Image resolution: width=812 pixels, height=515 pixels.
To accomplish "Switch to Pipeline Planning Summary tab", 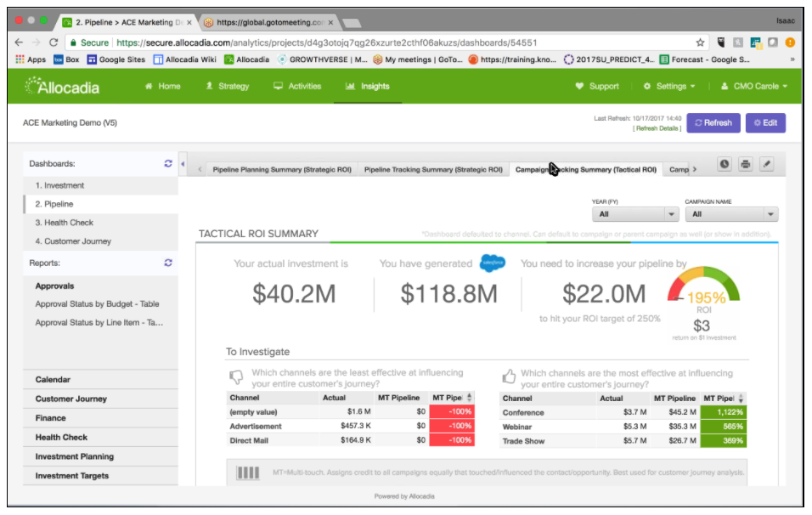I will 282,169.
